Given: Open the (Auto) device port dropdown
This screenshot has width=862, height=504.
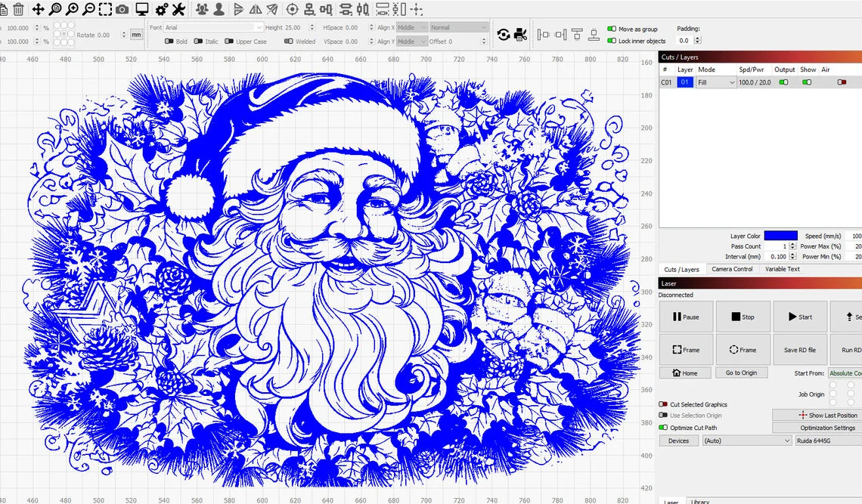Looking at the screenshot, I should pos(746,441).
